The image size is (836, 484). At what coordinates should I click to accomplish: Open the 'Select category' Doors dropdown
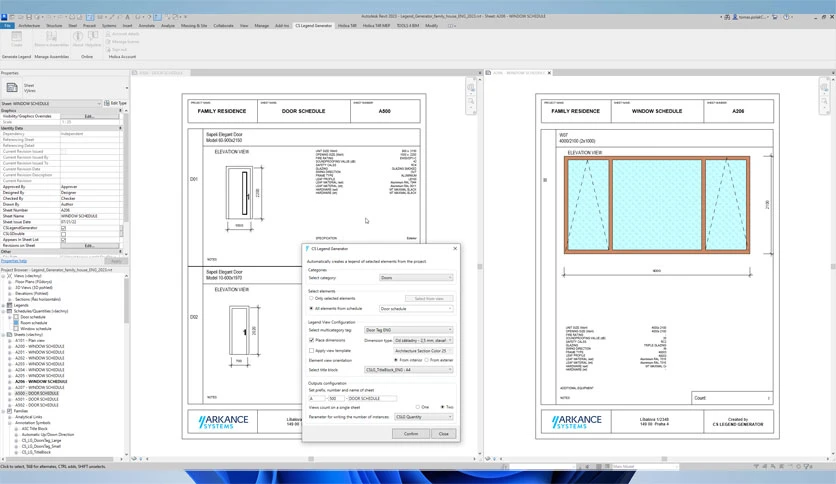pos(416,278)
